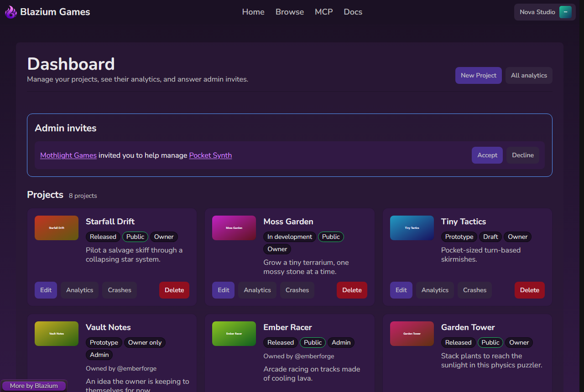Screen dimensions: 584x392
Task: Create a New Project
Action: coord(479,76)
